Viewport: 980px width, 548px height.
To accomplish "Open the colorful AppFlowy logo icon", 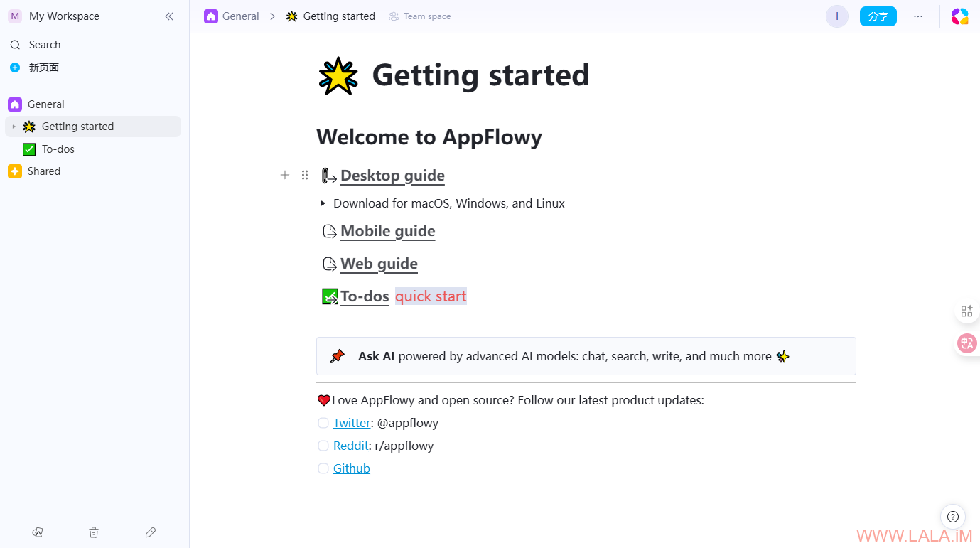I will click(959, 16).
